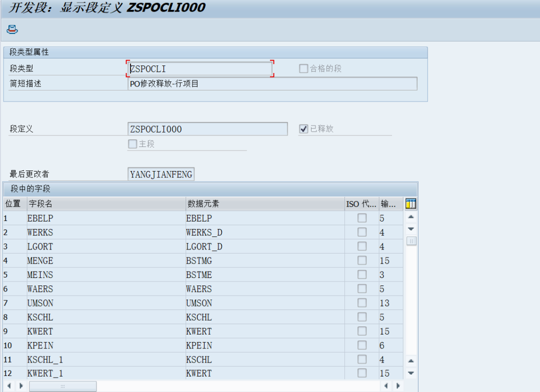Click length value 13 in UMSON row
This screenshot has height=392, width=540.
[391, 303]
